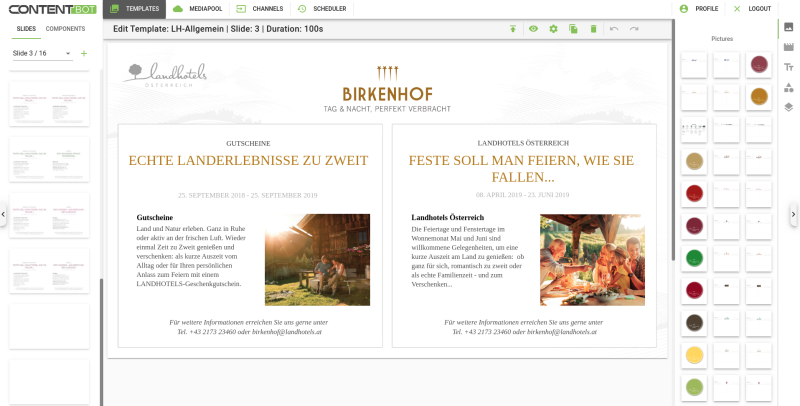Screen dimensions: 800x406
Task: Switch to the Components tab
Action: point(65,29)
